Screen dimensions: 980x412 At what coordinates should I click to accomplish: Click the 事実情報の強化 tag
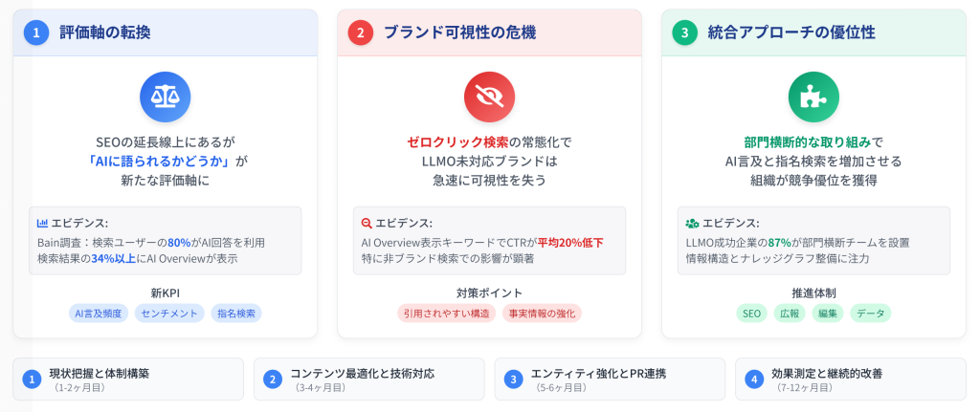(542, 313)
